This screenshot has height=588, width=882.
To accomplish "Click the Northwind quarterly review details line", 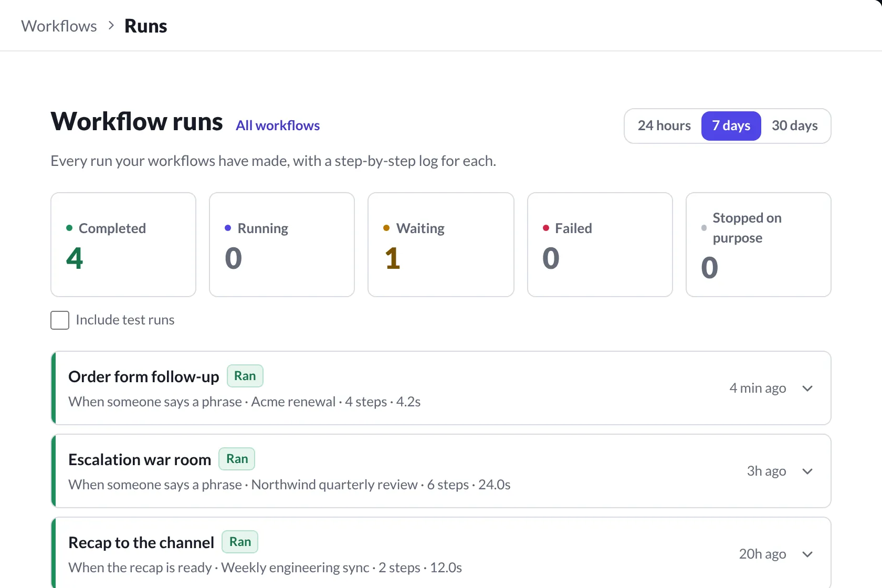I will tap(289, 485).
